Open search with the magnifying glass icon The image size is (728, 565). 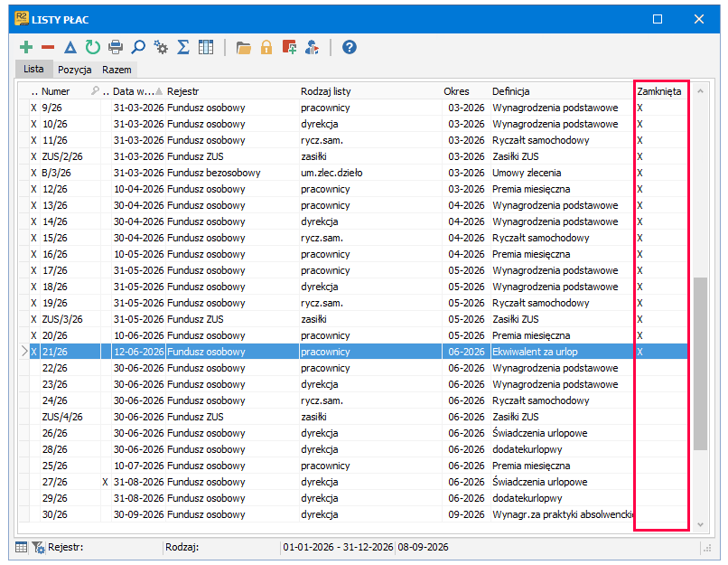[x=138, y=47]
